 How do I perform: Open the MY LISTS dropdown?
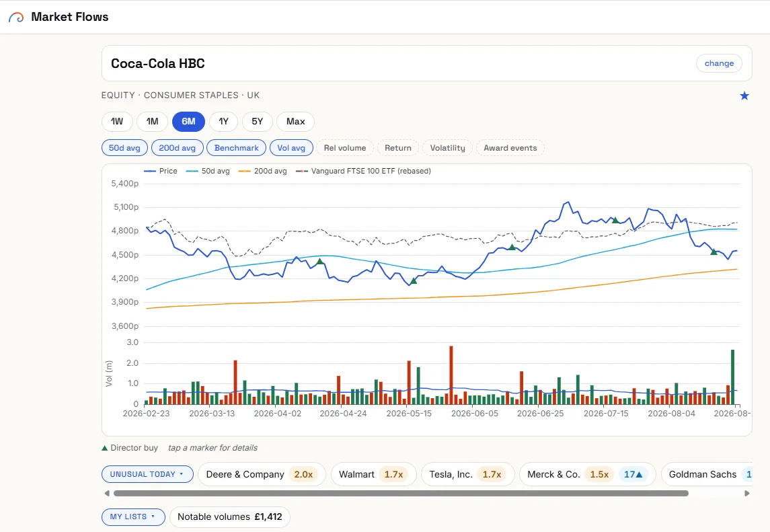(x=133, y=517)
